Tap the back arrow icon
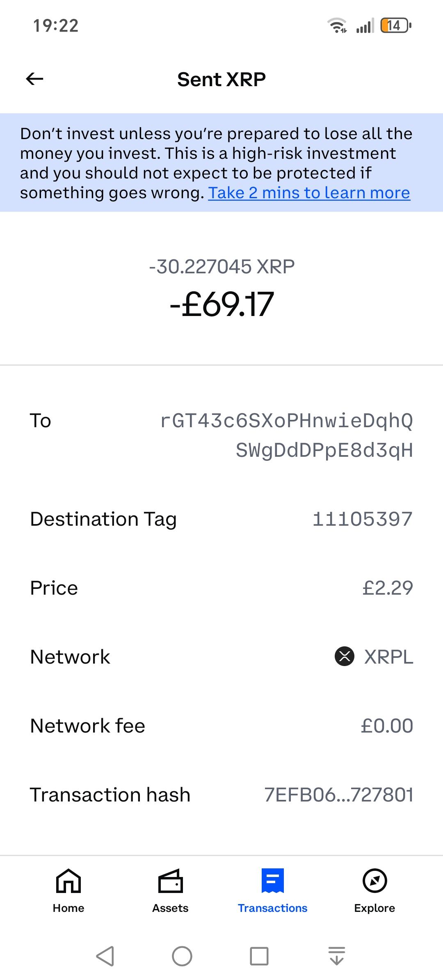 tap(34, 79)
